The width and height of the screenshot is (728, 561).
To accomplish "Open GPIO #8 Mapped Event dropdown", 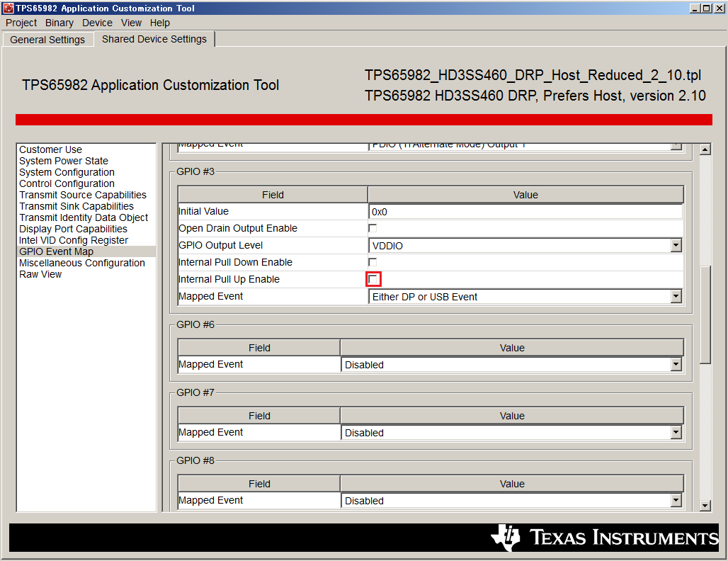I will 511,501.
